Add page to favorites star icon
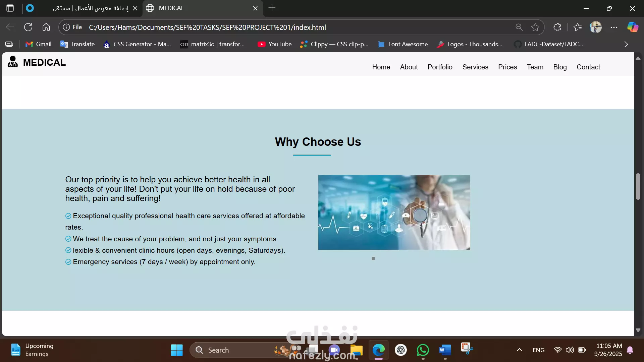This screenshot has height=362, width=644. [x=535, y=27]
